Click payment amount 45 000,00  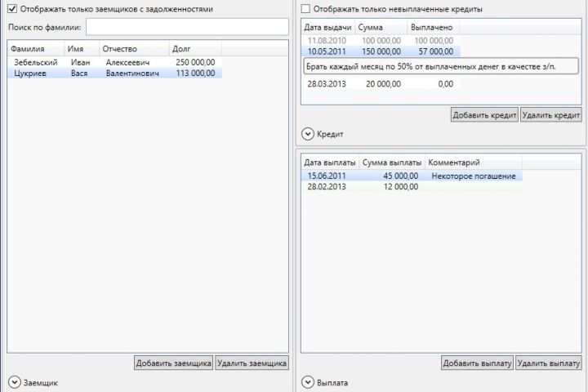400,176
